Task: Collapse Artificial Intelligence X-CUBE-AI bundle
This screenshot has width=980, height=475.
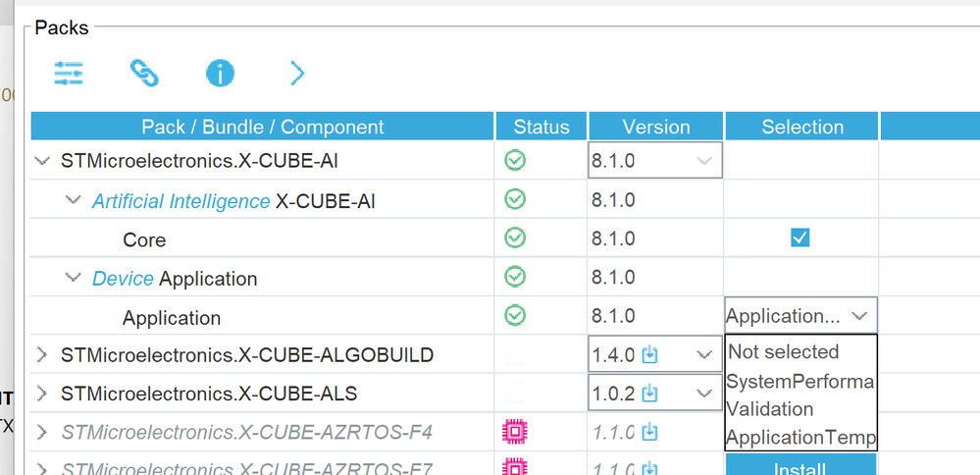Action: [x=74, y=200]
